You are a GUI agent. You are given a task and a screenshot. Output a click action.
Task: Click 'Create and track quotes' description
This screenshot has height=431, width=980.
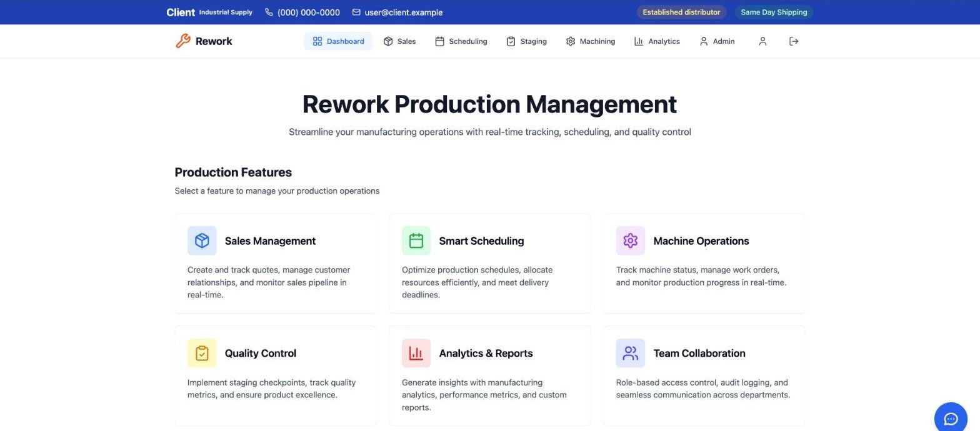269,282
